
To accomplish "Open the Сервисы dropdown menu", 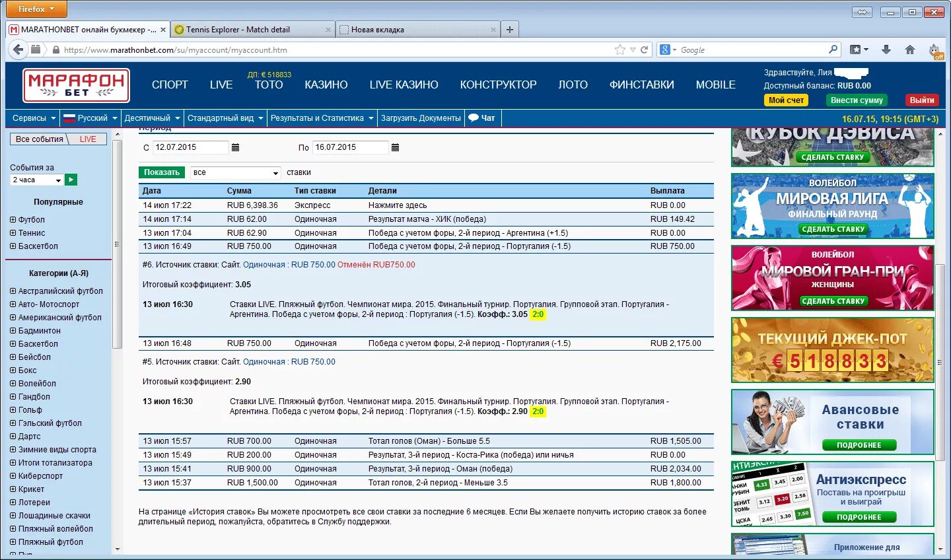I will pyautogui.click(x=34, y=118).
